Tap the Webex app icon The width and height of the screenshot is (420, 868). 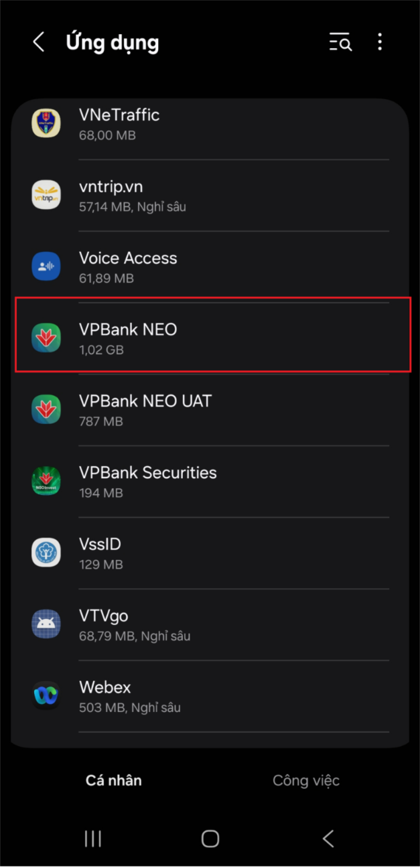point(46,697)
